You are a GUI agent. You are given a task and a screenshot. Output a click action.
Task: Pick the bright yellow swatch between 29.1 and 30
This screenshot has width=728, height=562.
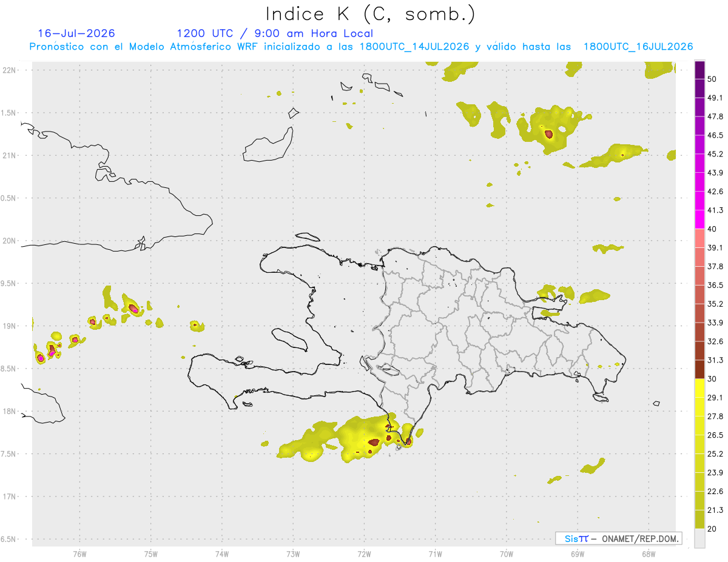click(700, 388)
